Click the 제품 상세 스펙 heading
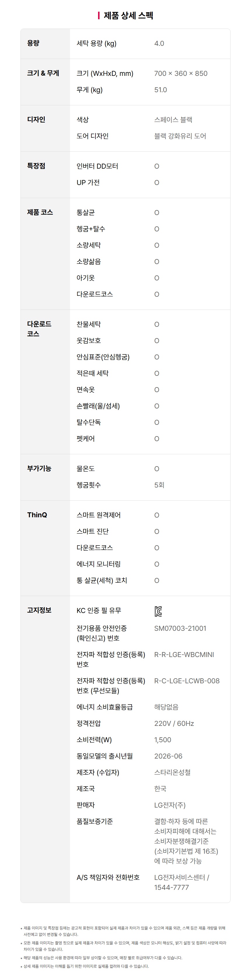The height and width of the screenshot is (980, 251). pyautogui.click(x=128, y=15)
